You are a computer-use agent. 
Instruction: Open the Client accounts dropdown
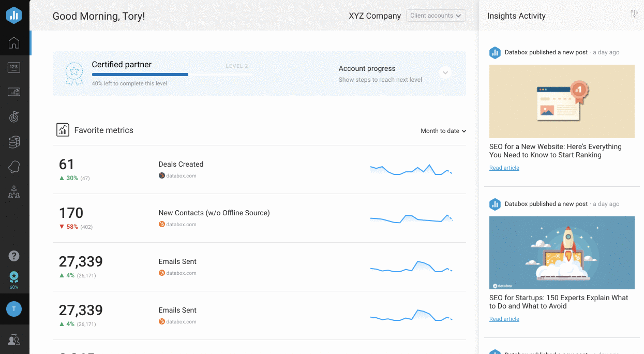click(x=436, y=16)
